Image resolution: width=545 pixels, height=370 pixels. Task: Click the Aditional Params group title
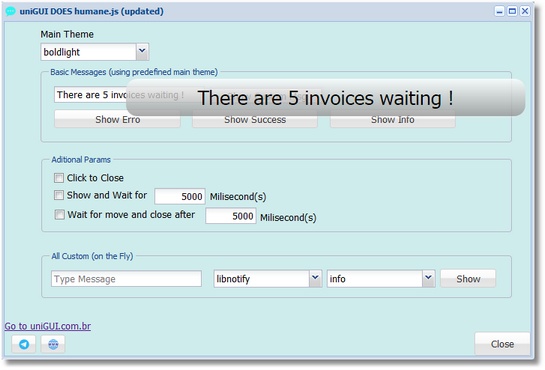(x=81, y=159)
